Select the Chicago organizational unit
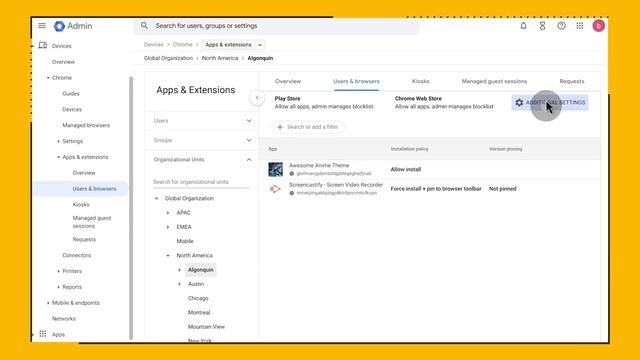 pyautogui.click(x=198, y=298)
